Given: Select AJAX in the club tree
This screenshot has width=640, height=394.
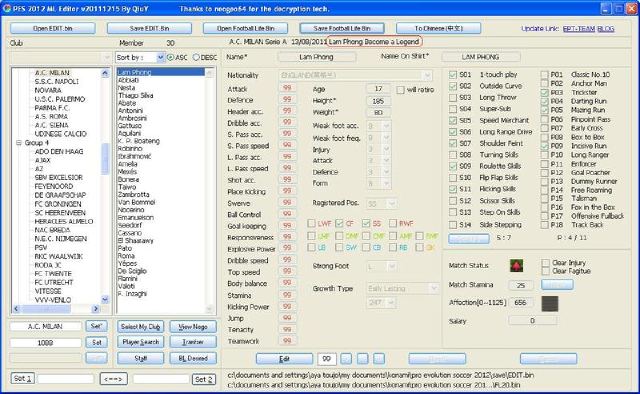Looking at the screenshot, I should 42,160.
